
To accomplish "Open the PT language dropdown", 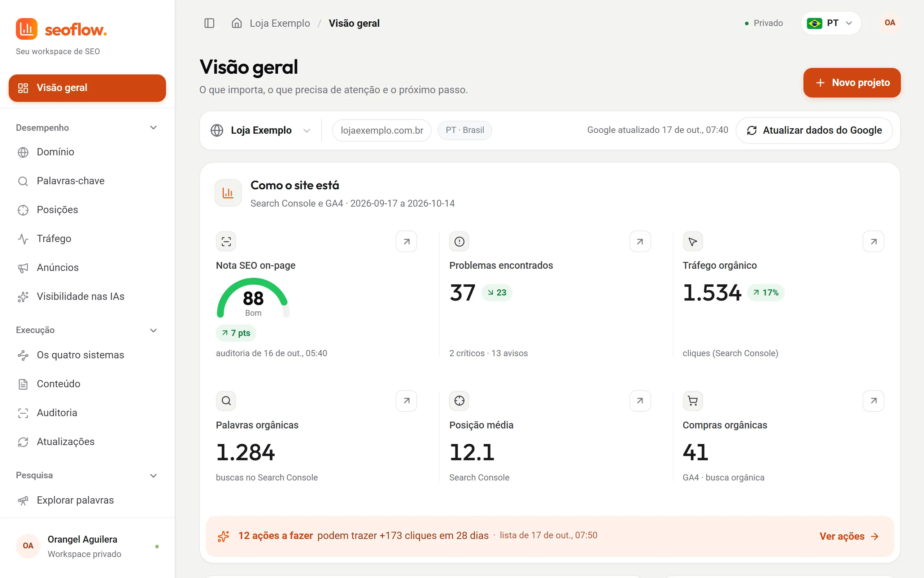I will tap(831, 23).
